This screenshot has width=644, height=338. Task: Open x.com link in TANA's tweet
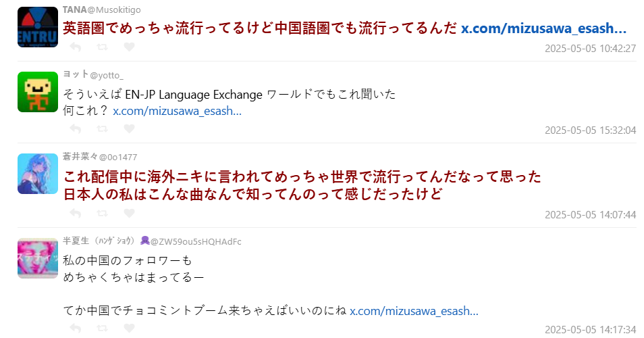tap(543, 28)
